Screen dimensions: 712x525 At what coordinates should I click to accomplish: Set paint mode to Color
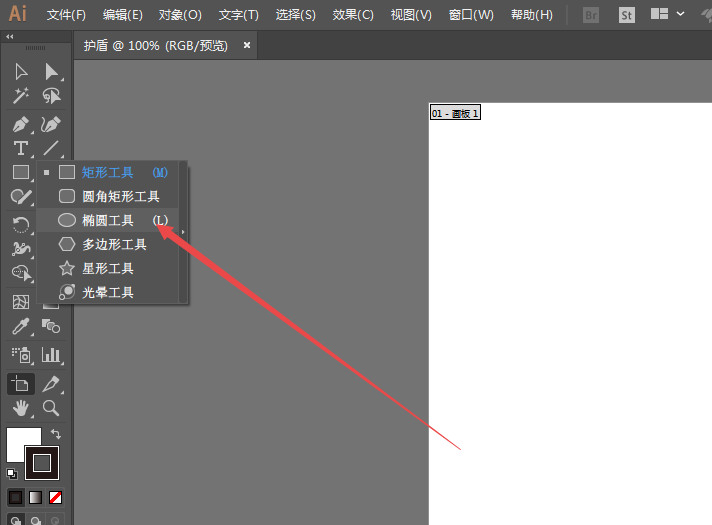(x=15, y=497)
